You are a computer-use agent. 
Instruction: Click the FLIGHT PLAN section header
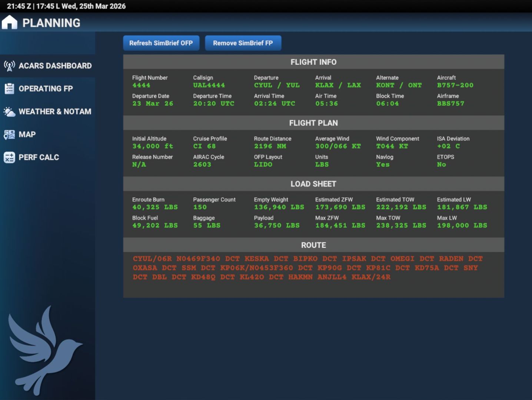(313, 123)
